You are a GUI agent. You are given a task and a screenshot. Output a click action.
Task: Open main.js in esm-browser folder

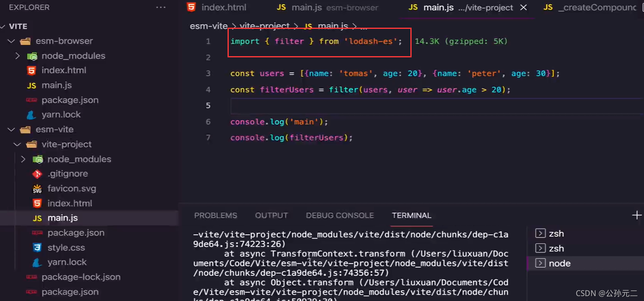point(56,85)
